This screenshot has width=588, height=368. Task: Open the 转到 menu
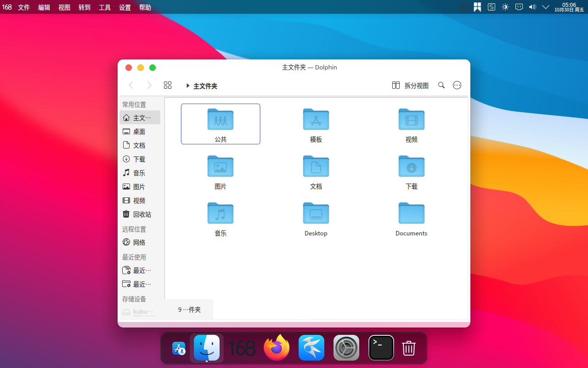tap(85, 7)
